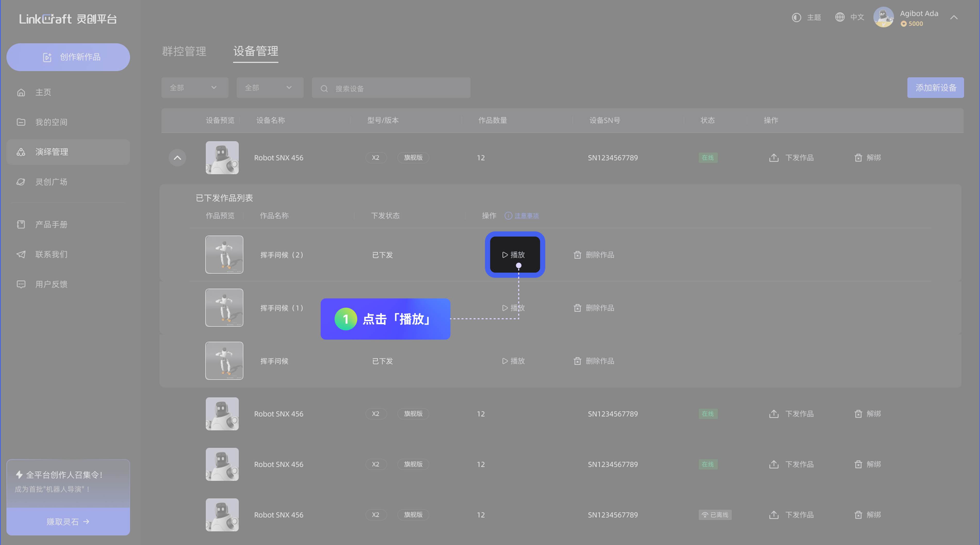Switch to the 设备管理 tab

point(255,52)
